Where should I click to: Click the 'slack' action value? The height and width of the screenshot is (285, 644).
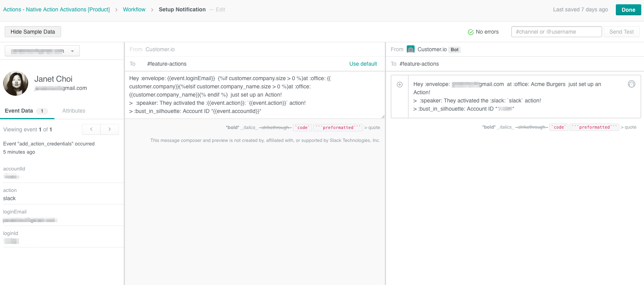[x=9, y=198]
